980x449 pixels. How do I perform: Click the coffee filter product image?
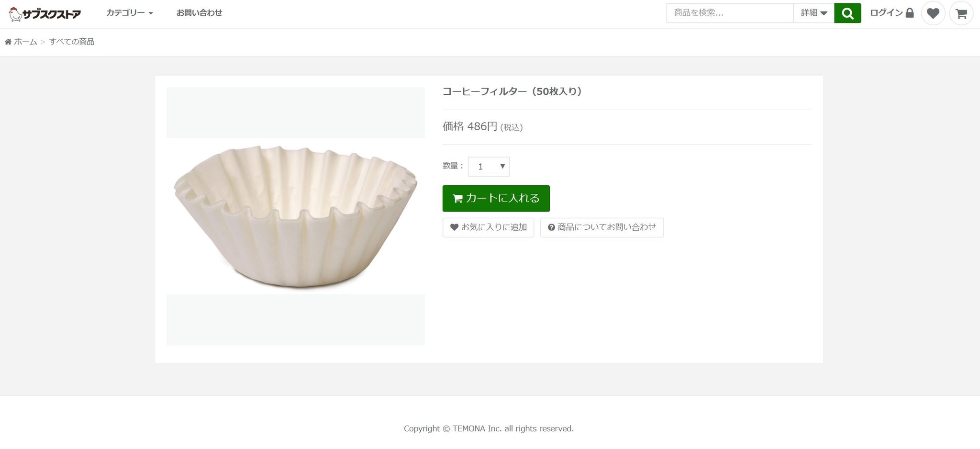(296, 216)
